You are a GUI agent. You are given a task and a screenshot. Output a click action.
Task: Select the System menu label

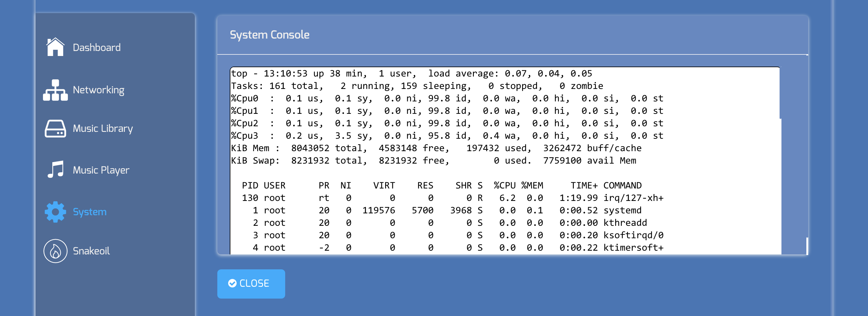coord(90,212)
